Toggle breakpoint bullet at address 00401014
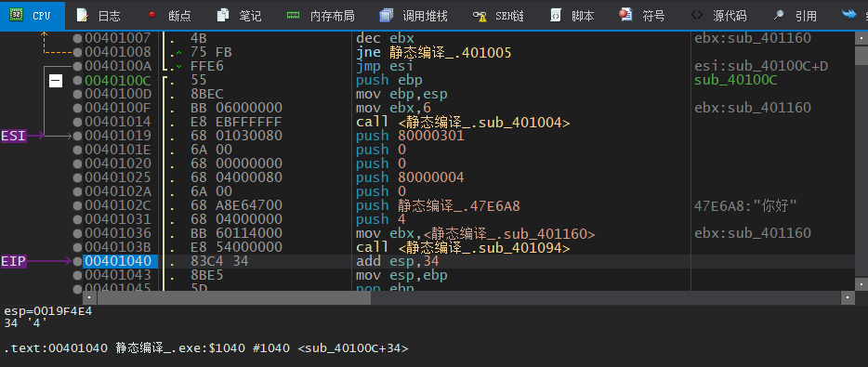 click(x=77, y=122)
